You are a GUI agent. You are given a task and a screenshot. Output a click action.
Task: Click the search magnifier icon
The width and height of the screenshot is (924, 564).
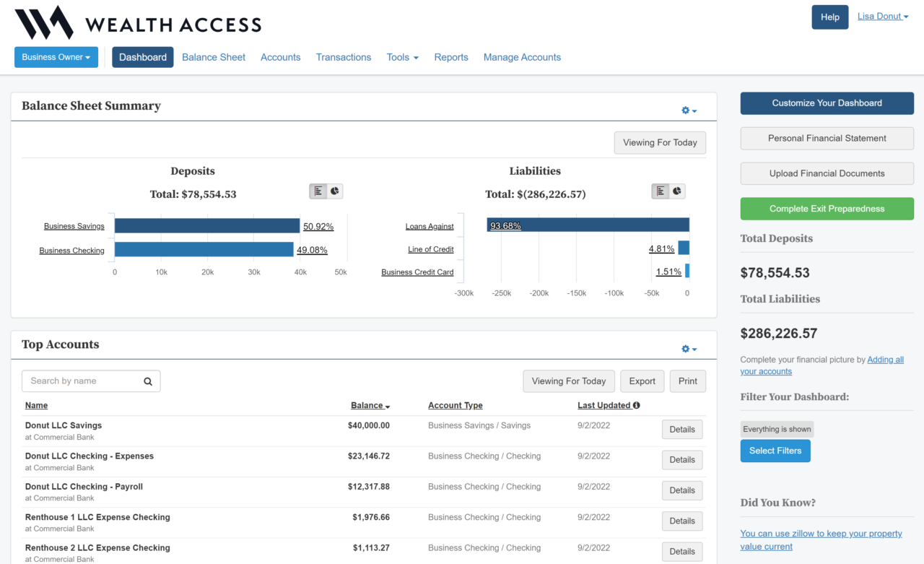(x=148, y=381)
